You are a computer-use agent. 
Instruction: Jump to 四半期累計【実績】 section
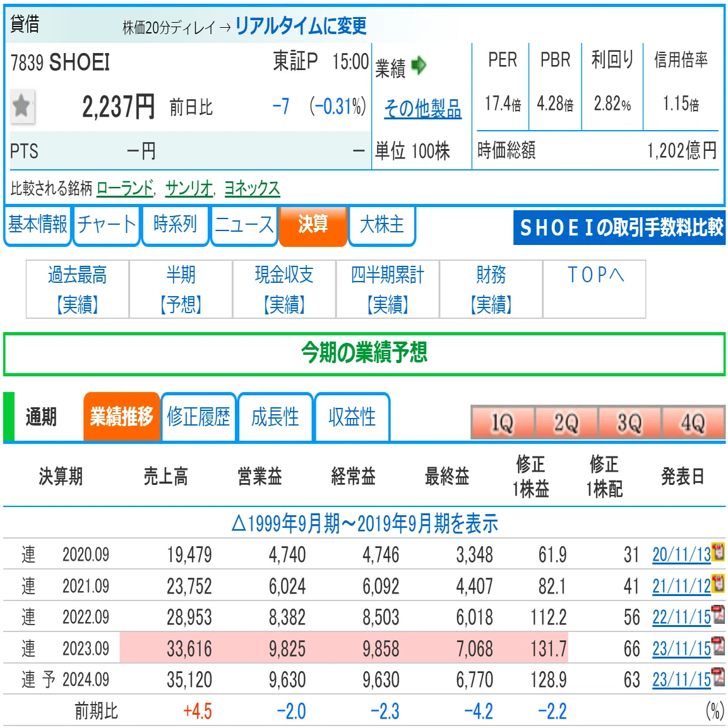click(388, 289)
